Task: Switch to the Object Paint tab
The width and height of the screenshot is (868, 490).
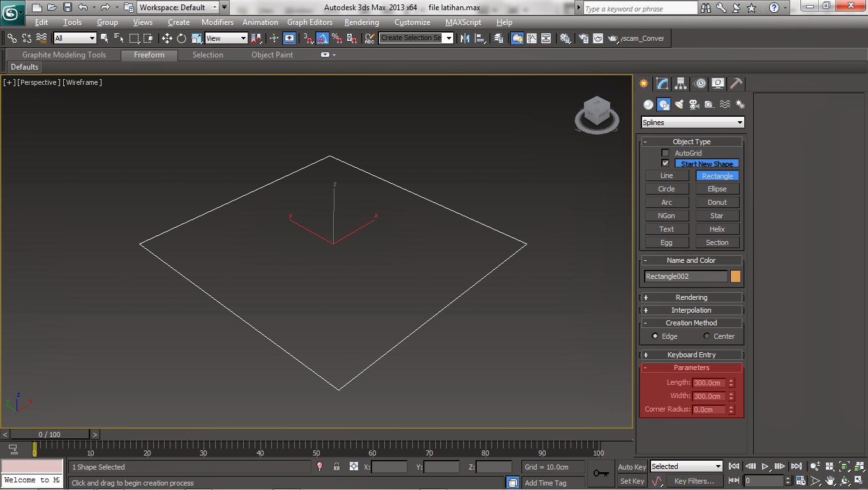Action: (272, 55)
